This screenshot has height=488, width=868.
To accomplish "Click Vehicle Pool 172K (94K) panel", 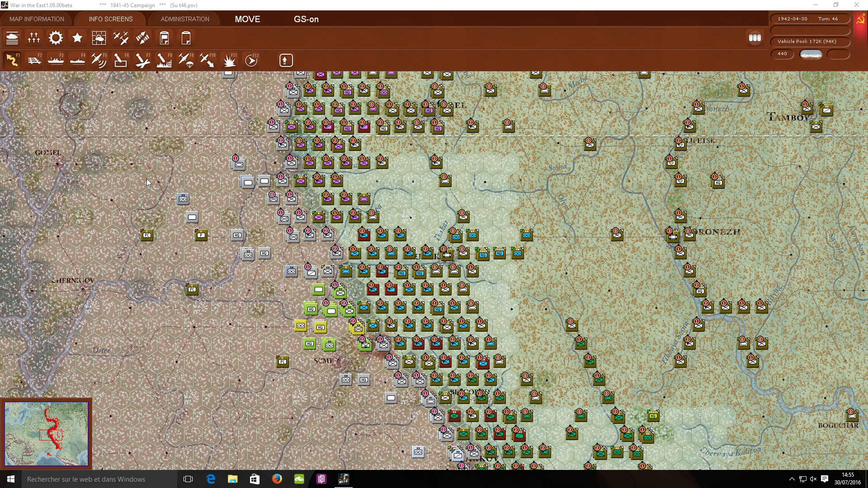I will point(810,42).
